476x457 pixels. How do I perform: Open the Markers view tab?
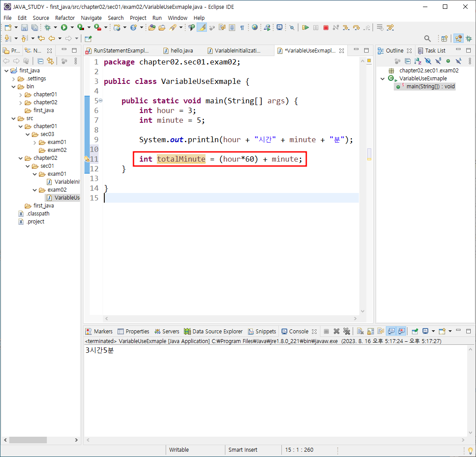coord(99,331)
